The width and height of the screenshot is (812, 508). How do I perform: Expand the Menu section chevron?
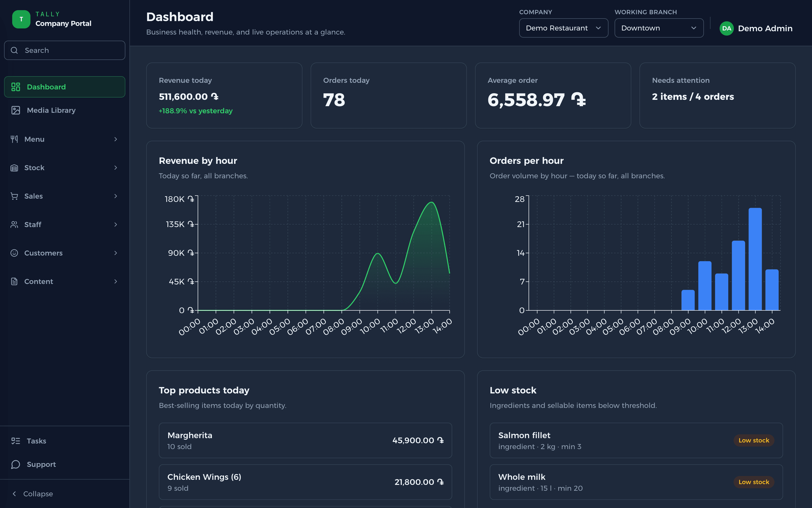point(116,139)
